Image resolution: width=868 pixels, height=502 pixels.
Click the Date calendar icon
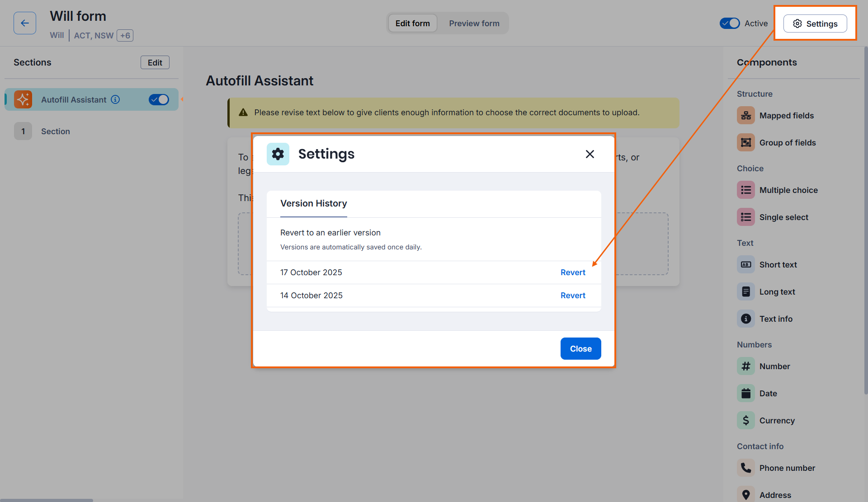[746, 394]
